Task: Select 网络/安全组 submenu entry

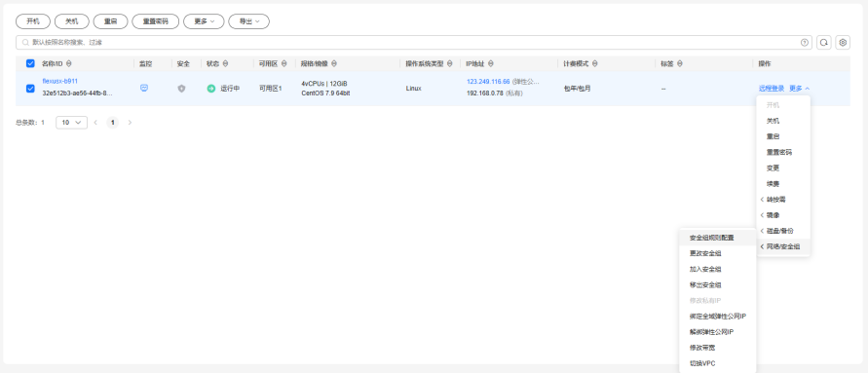Action: coord(783,246)
